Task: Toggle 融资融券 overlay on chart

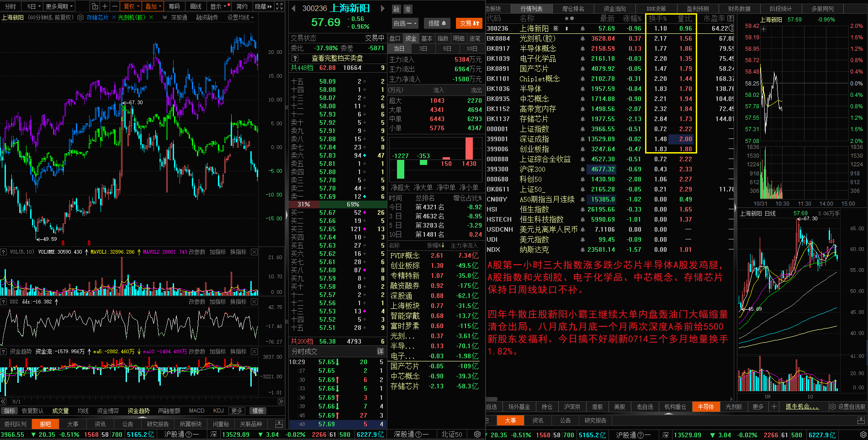Action: pyautogui.click(x=207, y=17)
